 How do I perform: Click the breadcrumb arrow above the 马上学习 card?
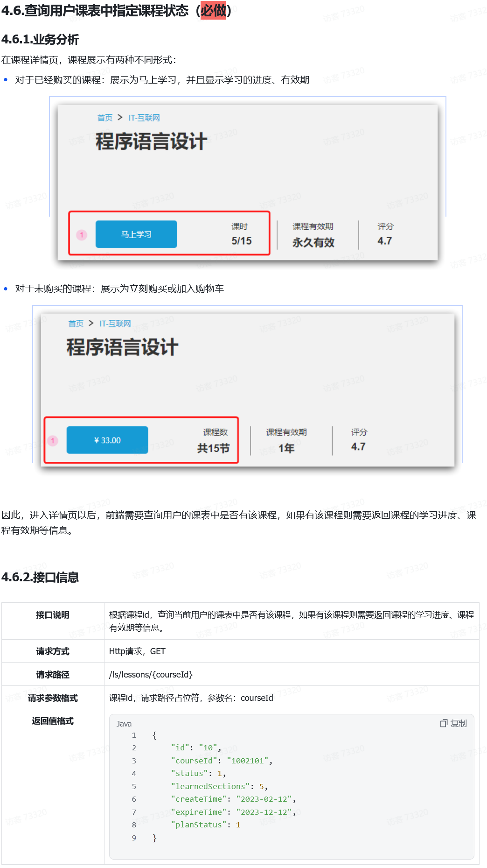(x=120, y=117)
